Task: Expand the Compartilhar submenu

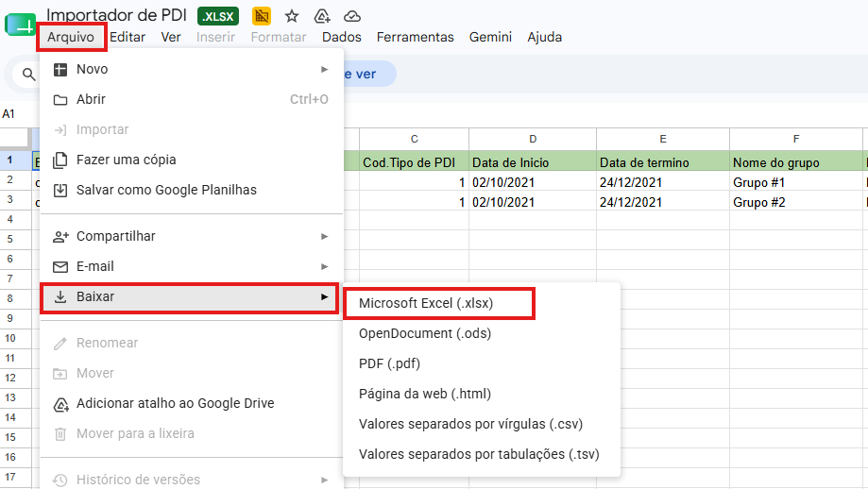Action: click(192, 236)
